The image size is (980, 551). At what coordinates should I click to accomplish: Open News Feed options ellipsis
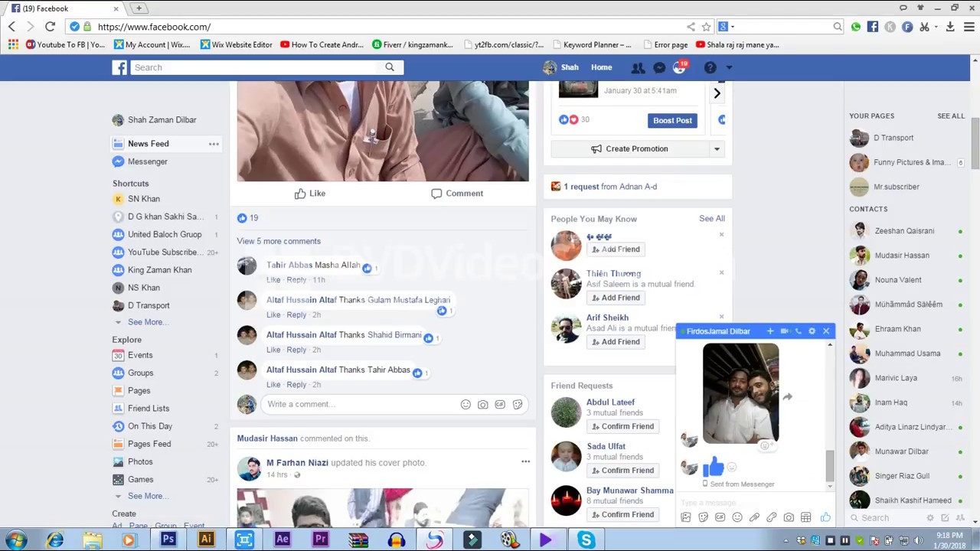[214, 144]
